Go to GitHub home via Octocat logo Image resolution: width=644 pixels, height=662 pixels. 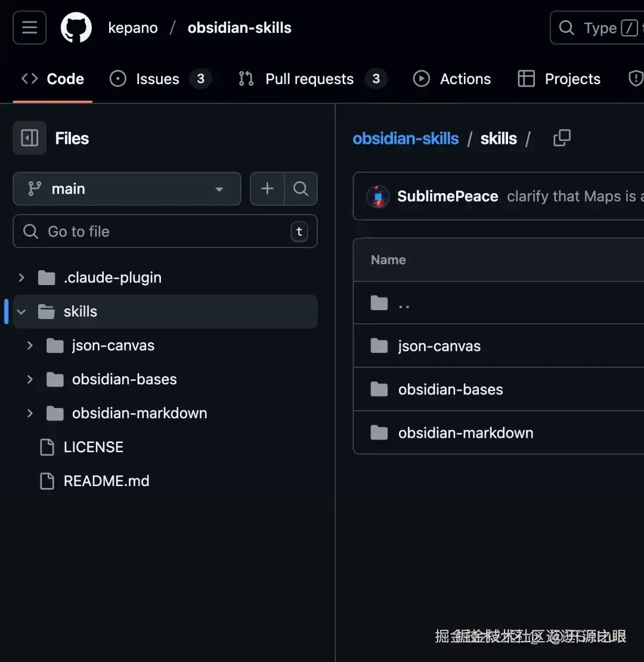tap(76, 28)
